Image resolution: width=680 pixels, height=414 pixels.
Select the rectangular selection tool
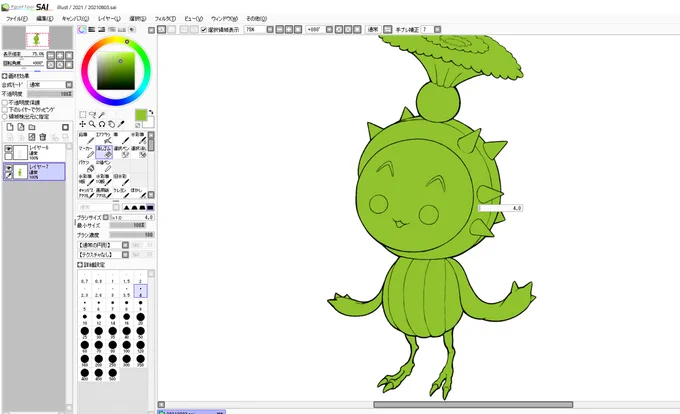click(83, 114)
